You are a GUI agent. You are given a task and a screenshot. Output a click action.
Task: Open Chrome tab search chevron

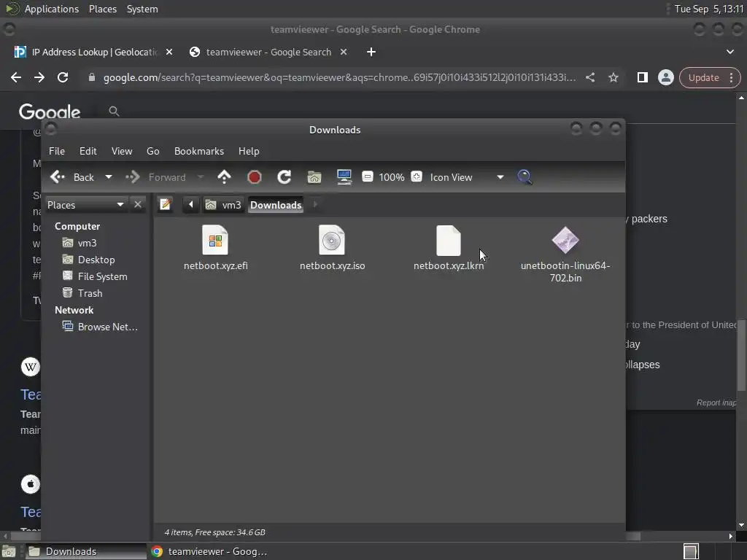[729, 52]
